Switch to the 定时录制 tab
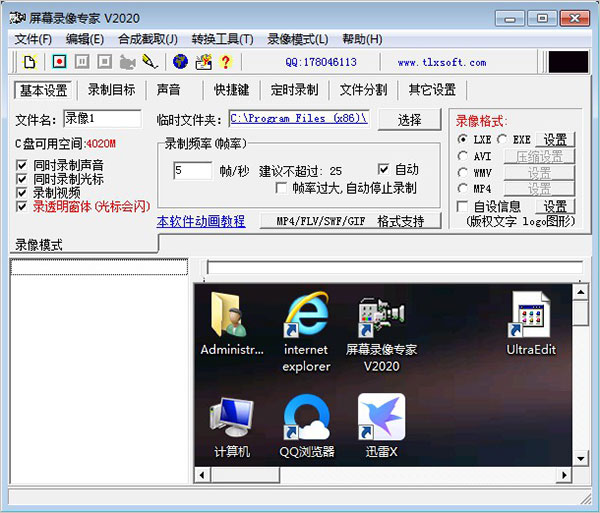The image size is (600, 513). click(294, 90)
